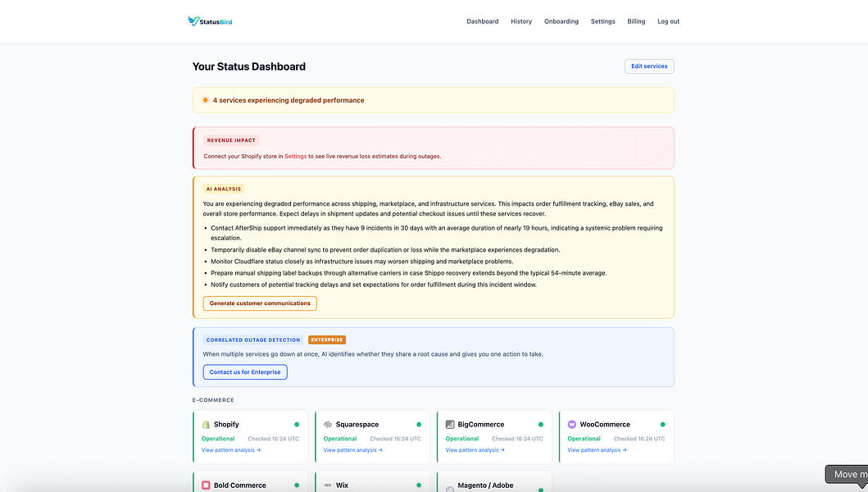Click the Wix service icon
Screen dimensions: 868x492
(328, 485)
